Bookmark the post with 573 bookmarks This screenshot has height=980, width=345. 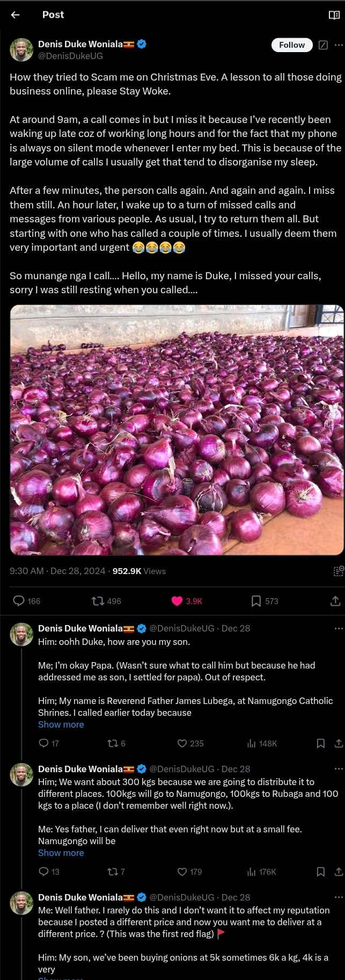(x=256, y=601)
